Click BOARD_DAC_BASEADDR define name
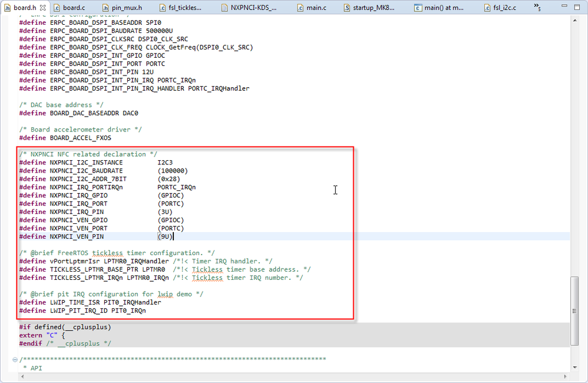 [84, 113]
